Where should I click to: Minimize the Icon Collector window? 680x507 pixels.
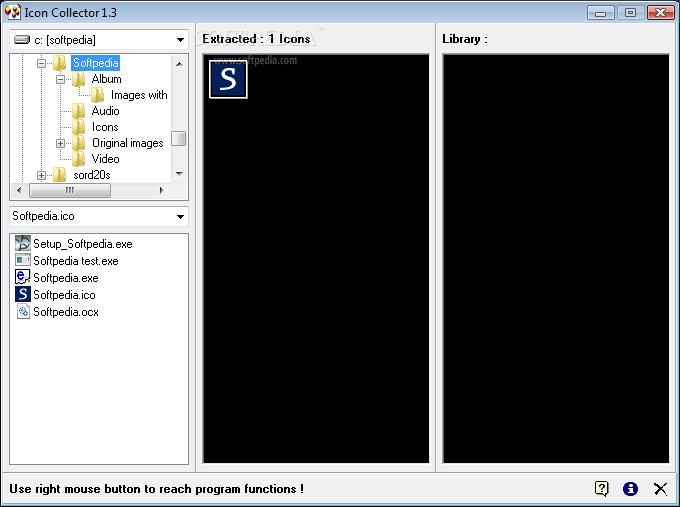click(x=601, y=13)
